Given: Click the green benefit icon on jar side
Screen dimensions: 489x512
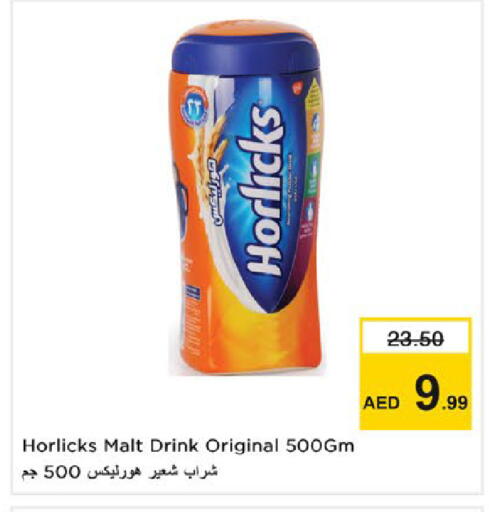Looking at the screenshot, I should [312, 175].
